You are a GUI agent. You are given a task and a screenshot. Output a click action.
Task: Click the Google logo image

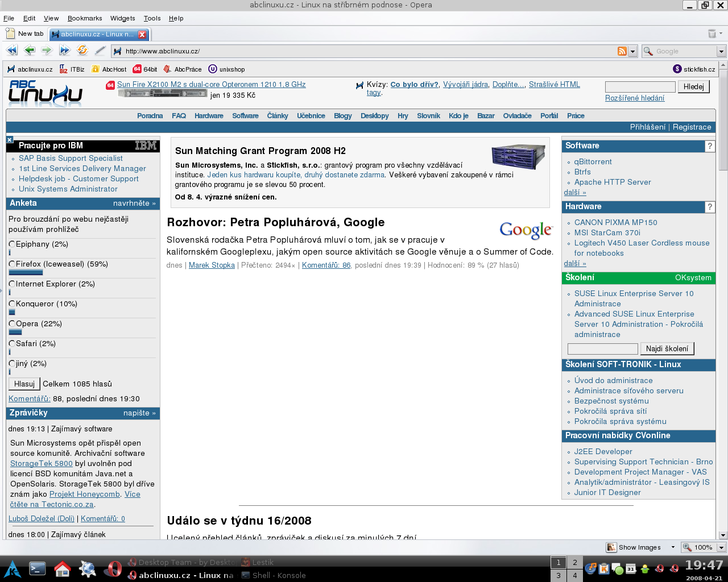[x=526, y=230]
